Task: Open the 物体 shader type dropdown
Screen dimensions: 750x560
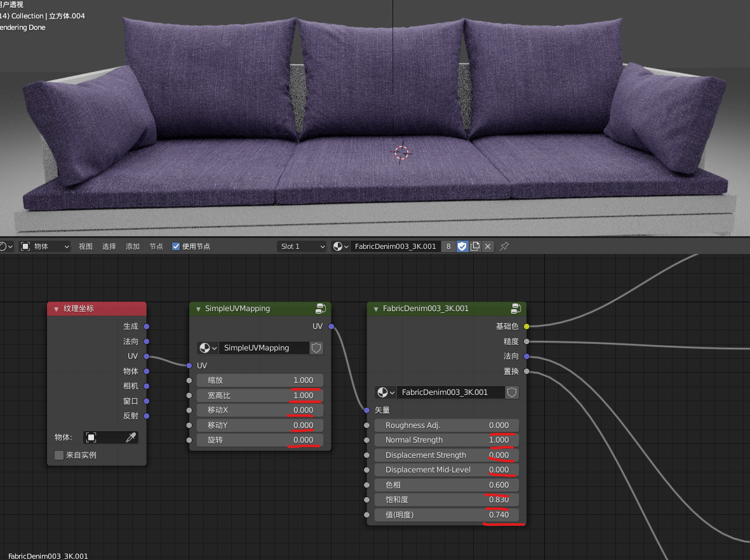Action: pos(46,246)
